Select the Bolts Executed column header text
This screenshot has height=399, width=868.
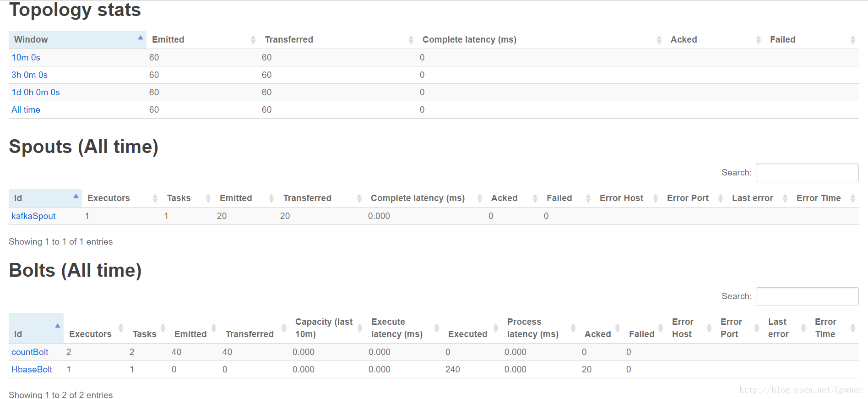pyautogui.click(x=467, y=334)
